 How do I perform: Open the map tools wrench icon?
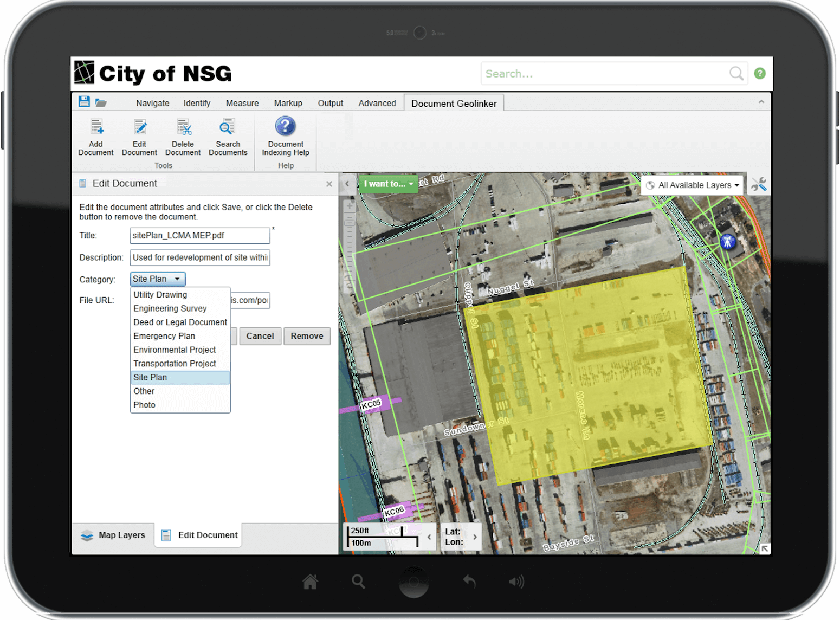(759, 185)
